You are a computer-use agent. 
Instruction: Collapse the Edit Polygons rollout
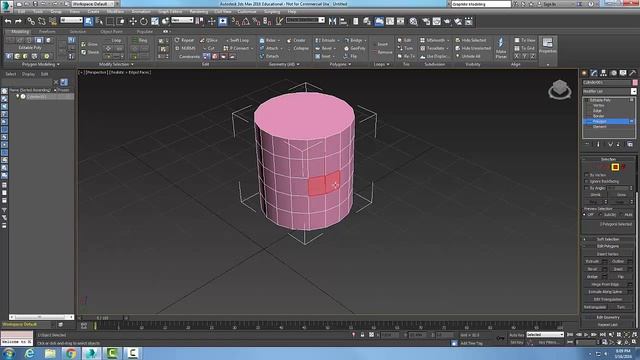pos(608,246)
